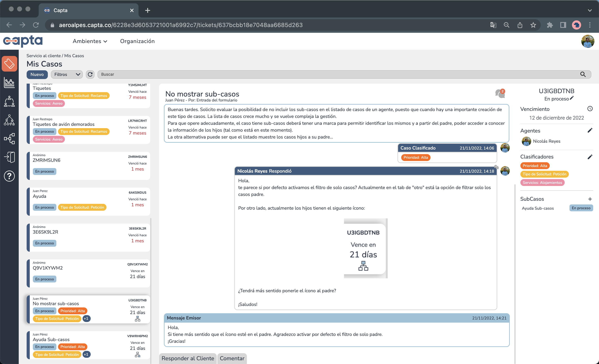Viewport: 599px width, 364px height.
Task: Expand the +1 tags on No mostrar sub-casos
Action: pyautogui.click(x=86, y=318)
